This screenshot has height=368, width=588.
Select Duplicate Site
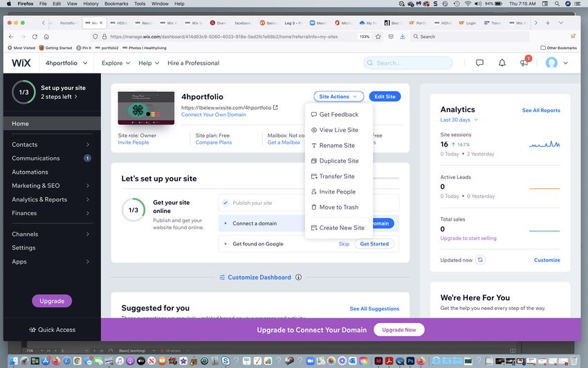339,161
